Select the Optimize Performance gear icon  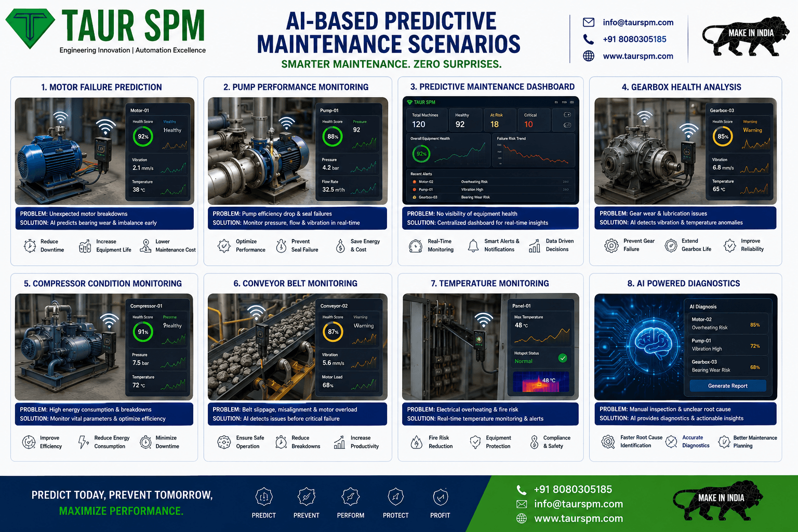224,246
